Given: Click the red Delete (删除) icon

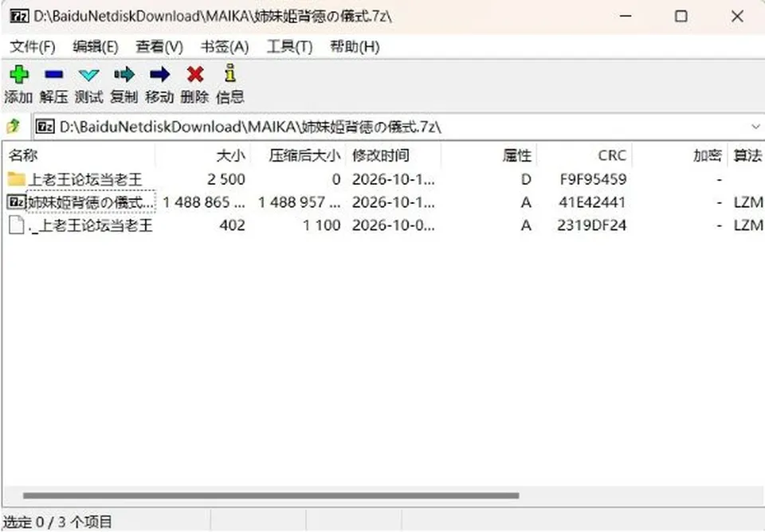Looking at the screenshot, I should pos(195,74).
